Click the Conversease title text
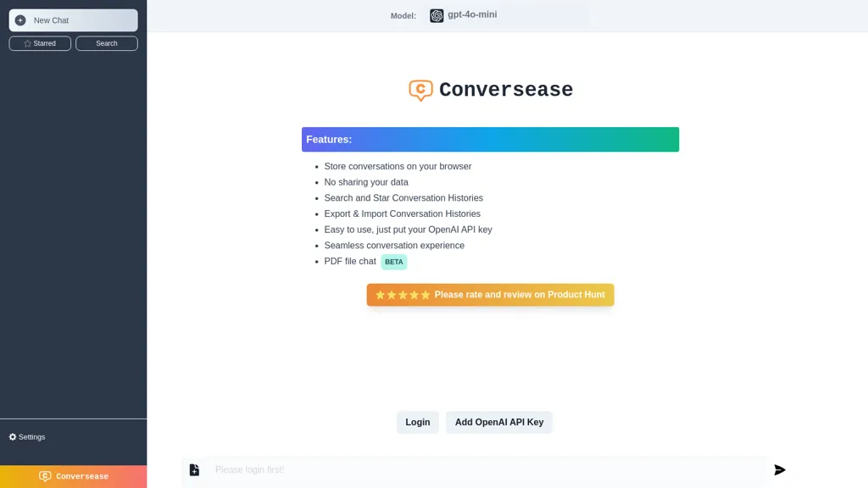This screenshot has height=488, width=868. (x=506, y=90)
